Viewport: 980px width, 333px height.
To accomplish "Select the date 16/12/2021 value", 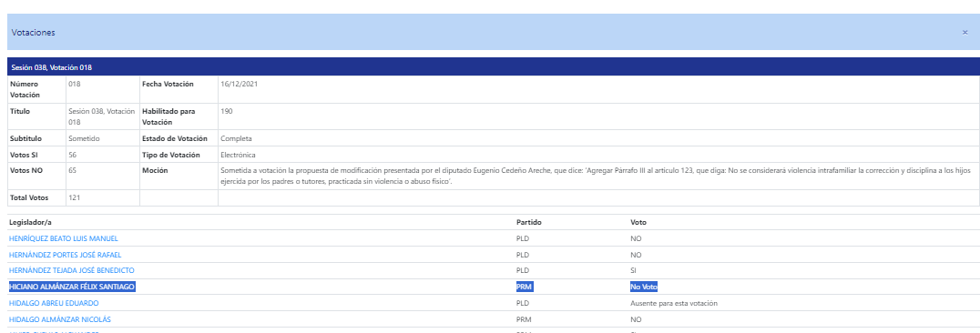I will point(239,84).
